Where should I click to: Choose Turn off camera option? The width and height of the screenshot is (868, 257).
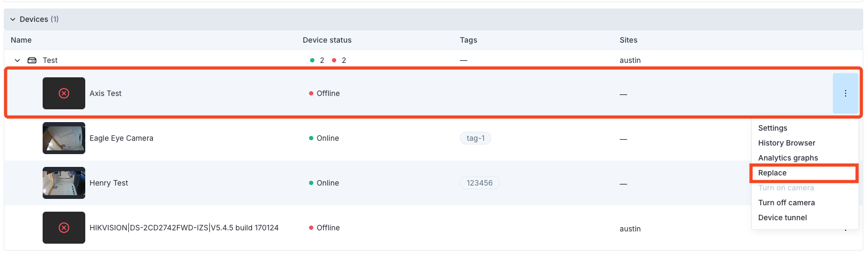pos(786,203)
